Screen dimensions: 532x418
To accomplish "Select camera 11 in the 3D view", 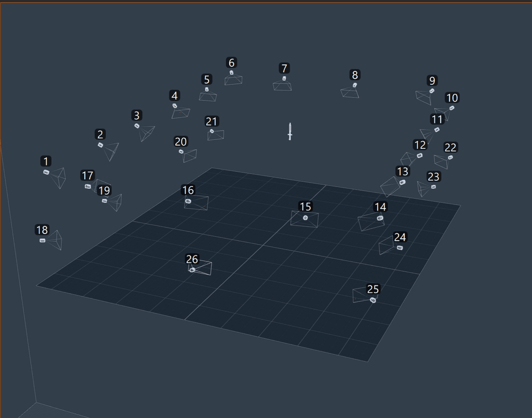I will [x=437, y=130].
